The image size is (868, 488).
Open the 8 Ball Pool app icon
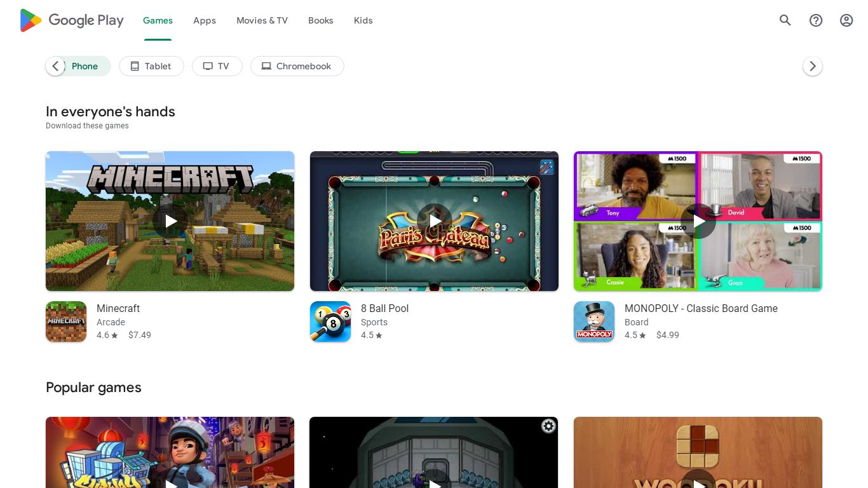point(330,322)
